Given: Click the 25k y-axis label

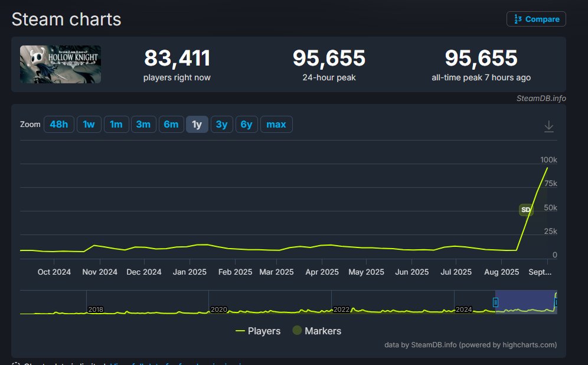Looking at the screenshot, I should (x=550, y=231).
